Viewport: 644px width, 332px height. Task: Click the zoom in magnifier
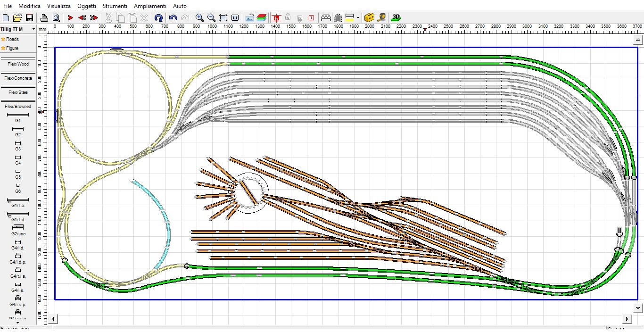tap(199, 17)
